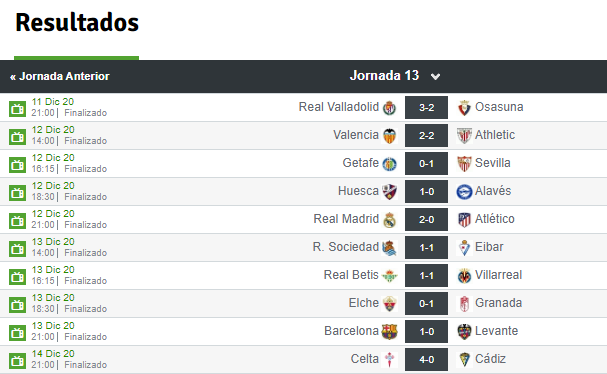
Task: Click the R. Sociedad team name
Action: [346, 247]
